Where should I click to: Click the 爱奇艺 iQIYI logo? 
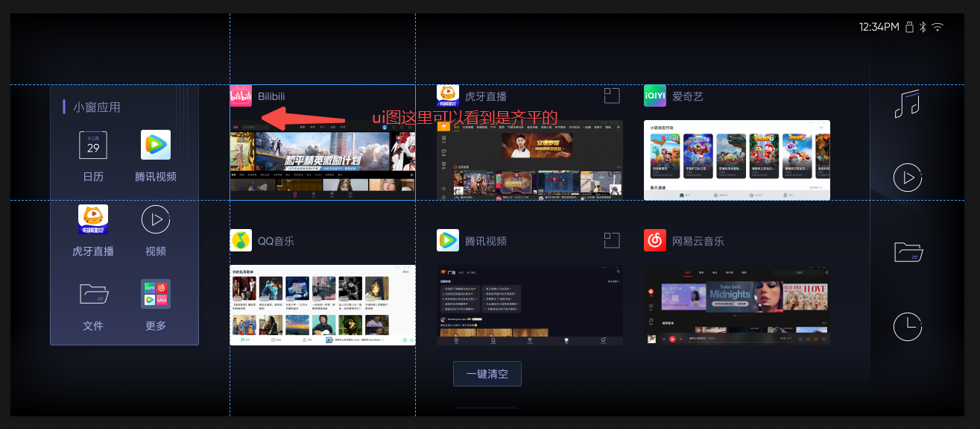(x=655, y=95)
